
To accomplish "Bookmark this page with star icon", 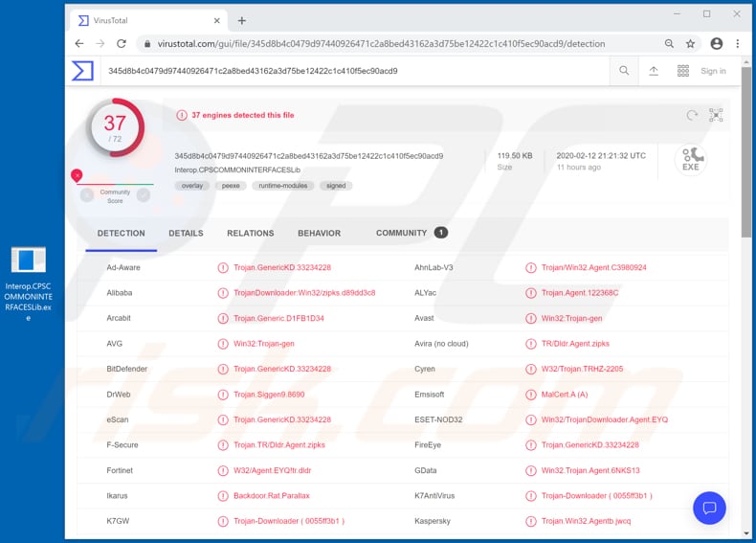I will coord(690,44).
